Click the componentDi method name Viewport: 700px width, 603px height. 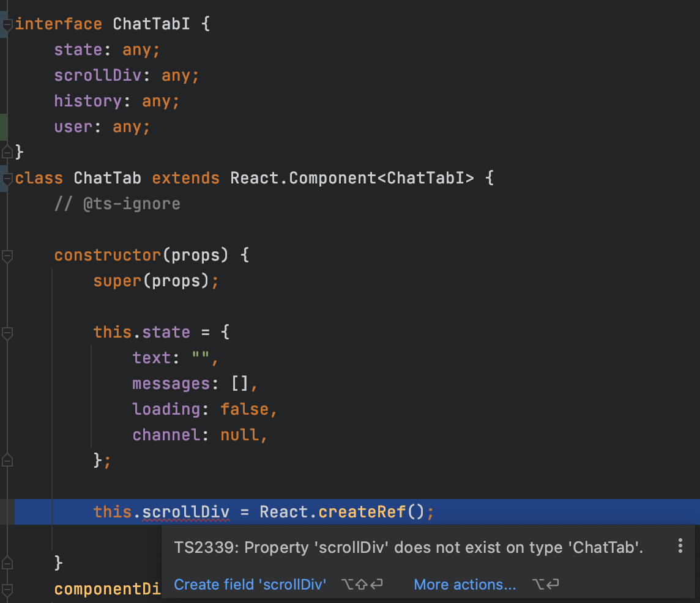point(107,589)
